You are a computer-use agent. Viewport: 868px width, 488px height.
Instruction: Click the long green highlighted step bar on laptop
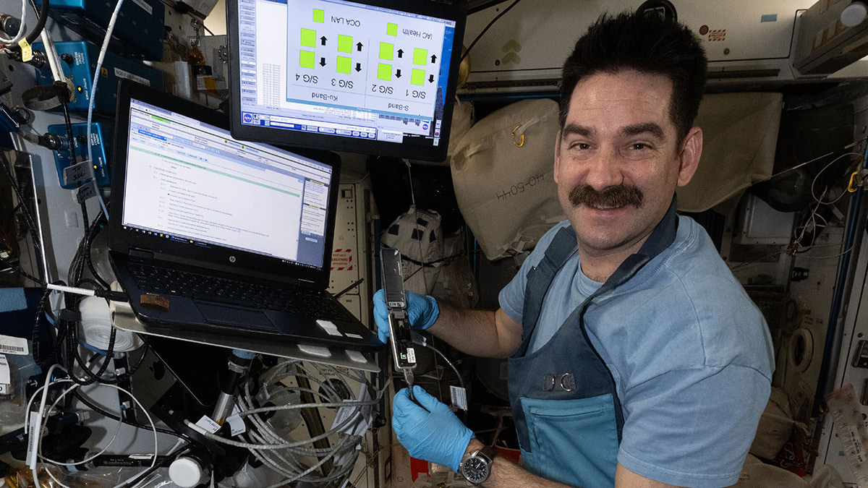tap(216, 171)
